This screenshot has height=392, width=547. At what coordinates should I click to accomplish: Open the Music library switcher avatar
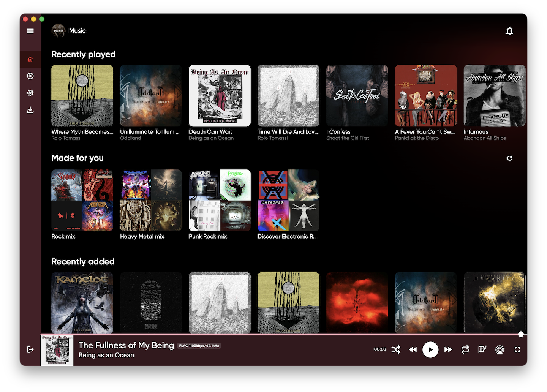[58, 31]
